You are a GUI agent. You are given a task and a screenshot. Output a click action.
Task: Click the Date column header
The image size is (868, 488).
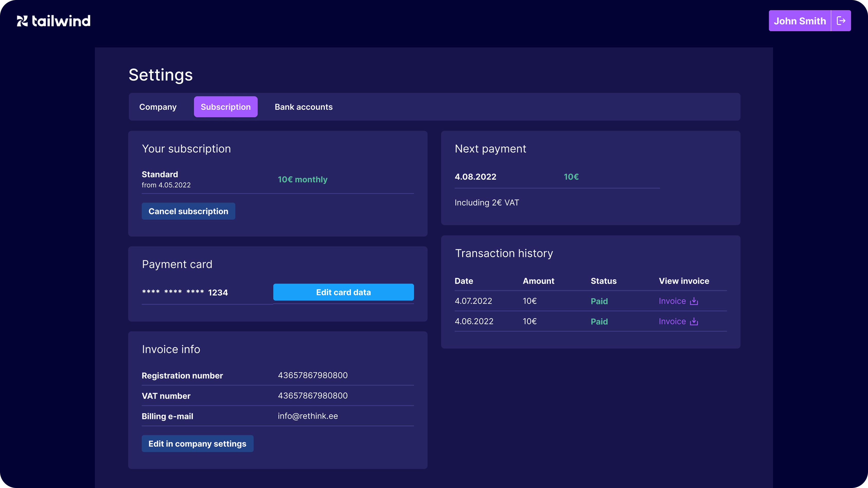[464, 281]
